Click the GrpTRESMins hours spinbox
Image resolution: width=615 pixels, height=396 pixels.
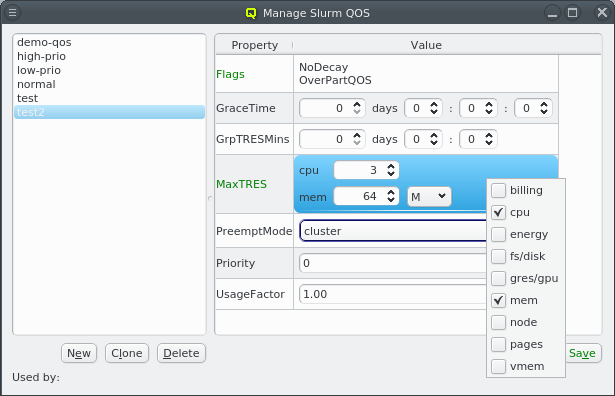click(x=423, y=139)
